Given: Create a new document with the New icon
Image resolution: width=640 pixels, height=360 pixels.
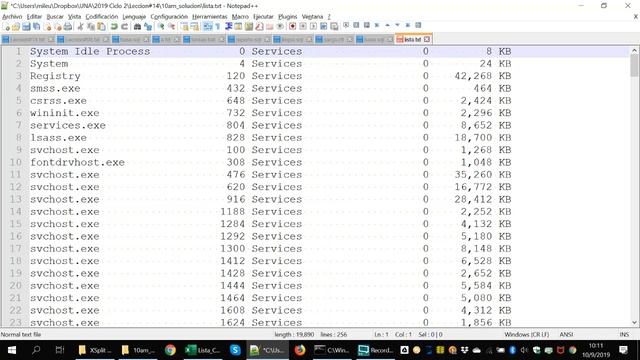Looking at the screenshot, I should pos(7,27).
